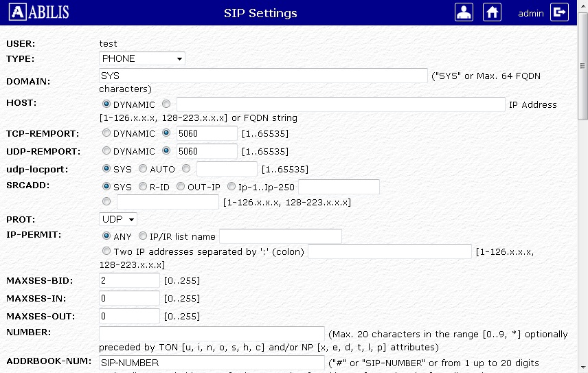Viewport: 588px width, 373px height.
Task: Click the MAXSES-BID input field
Action: click(x=129, y=280)
